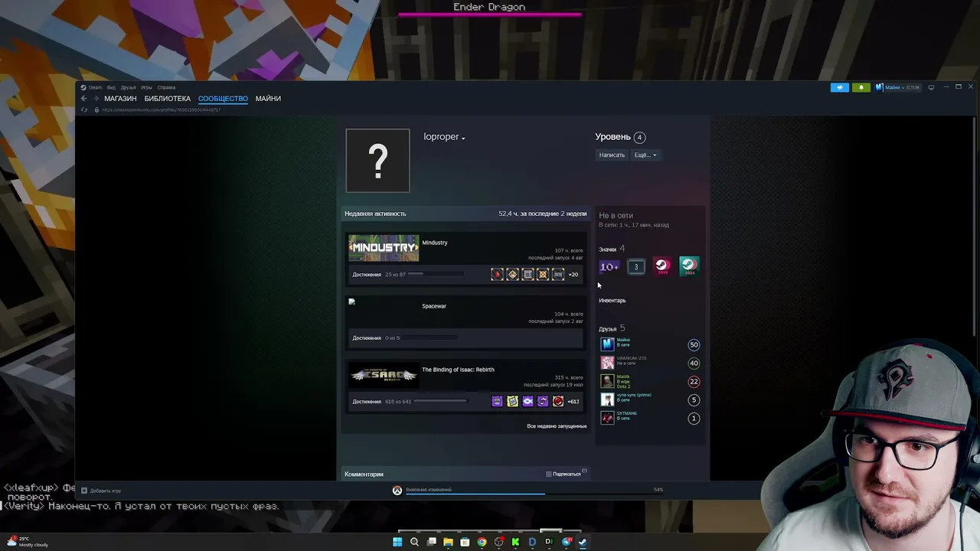Open friend URANIUM-235's avatar
The height and width of the screenshot is (551, 980).
click(x=607, y=363)
